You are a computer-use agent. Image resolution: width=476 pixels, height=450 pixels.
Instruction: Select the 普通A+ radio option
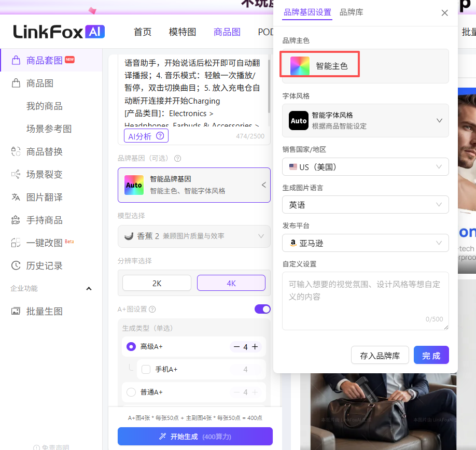coord(131,392)
